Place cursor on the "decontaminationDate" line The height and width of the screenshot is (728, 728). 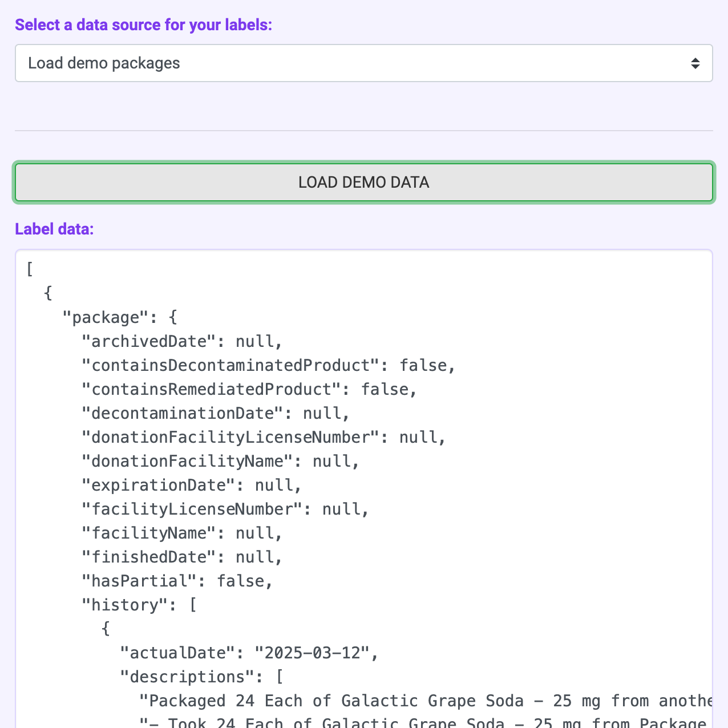[x=215, y=413]
